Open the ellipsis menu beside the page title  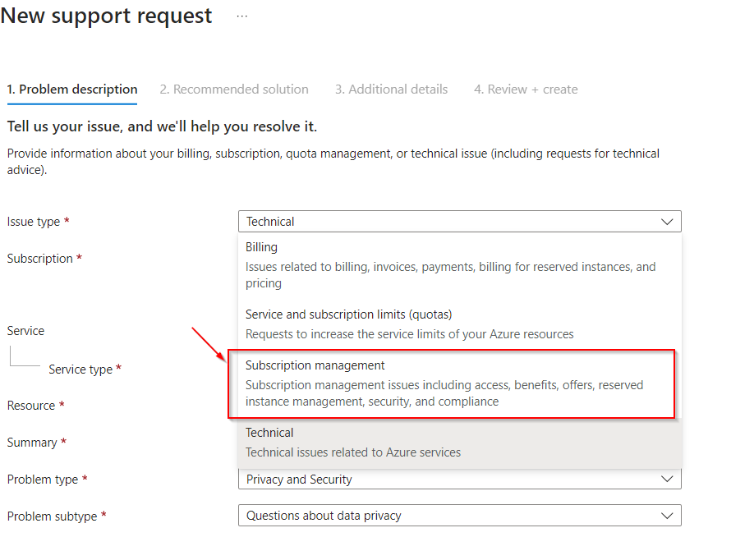point(241,15)
